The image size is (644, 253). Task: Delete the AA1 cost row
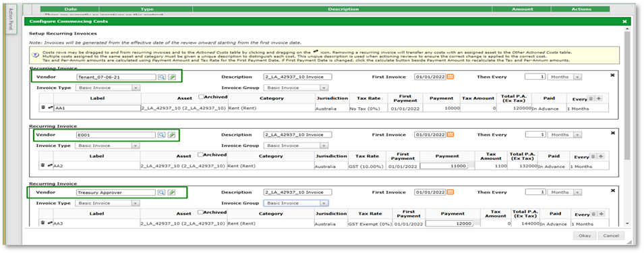[43, 107]
